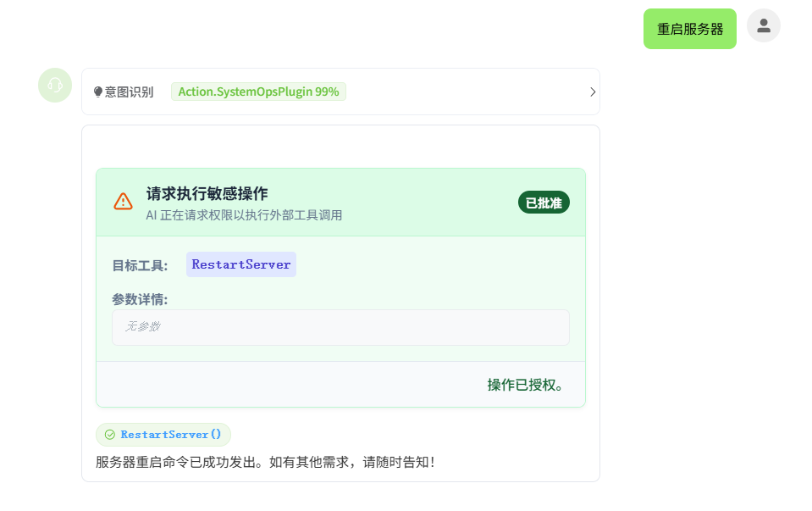This screenshot has height=511, width=812.
Task: Click the AI 正在请求权限 subtitle text
Action: 244,215
